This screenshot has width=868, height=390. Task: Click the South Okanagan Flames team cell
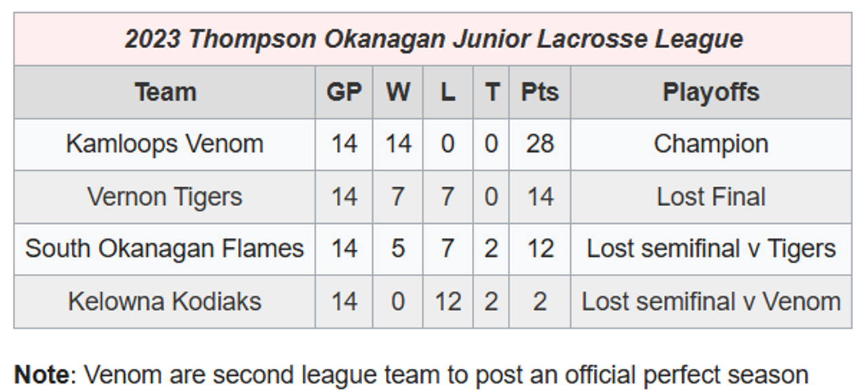coord(165,249)
